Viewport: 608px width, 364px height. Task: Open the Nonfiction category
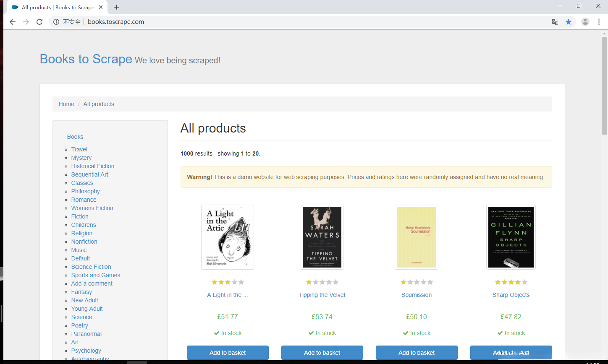tap(84, 242)
